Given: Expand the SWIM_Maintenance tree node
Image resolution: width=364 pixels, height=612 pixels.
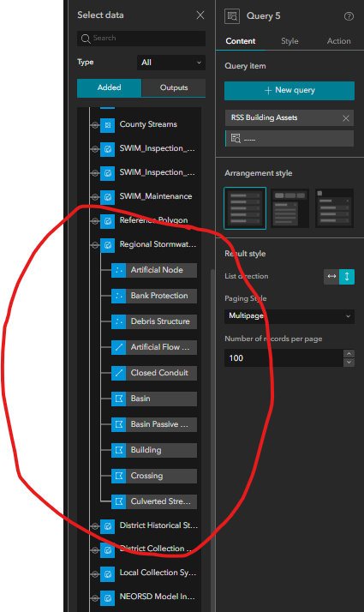Looking at the screenshot, I should 94,197.
